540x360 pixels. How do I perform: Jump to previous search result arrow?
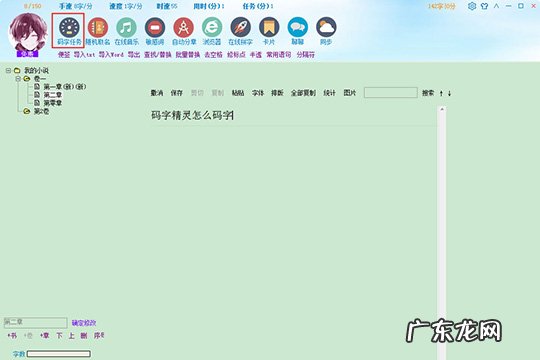pos(441,93)
